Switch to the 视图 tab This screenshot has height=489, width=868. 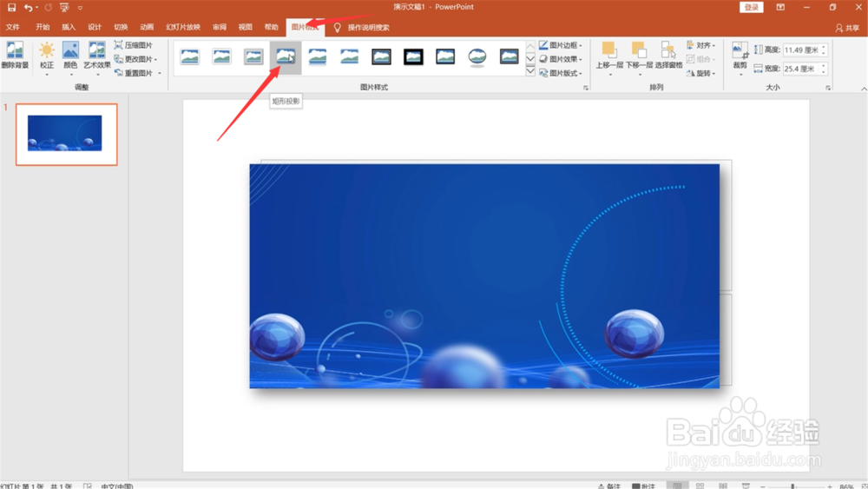point(246,27)
